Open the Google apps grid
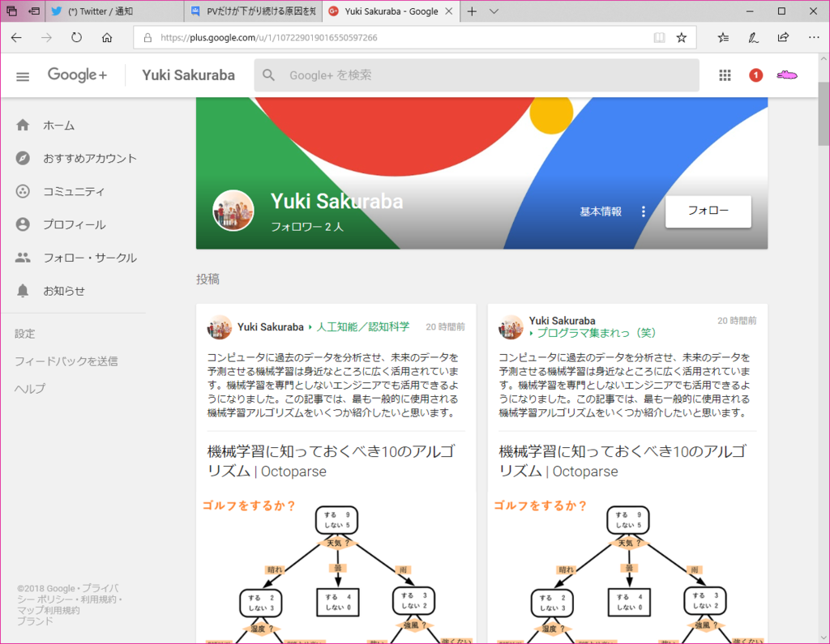Image resolution: width=830 pixels, height=644 pixels. (725, 75)
